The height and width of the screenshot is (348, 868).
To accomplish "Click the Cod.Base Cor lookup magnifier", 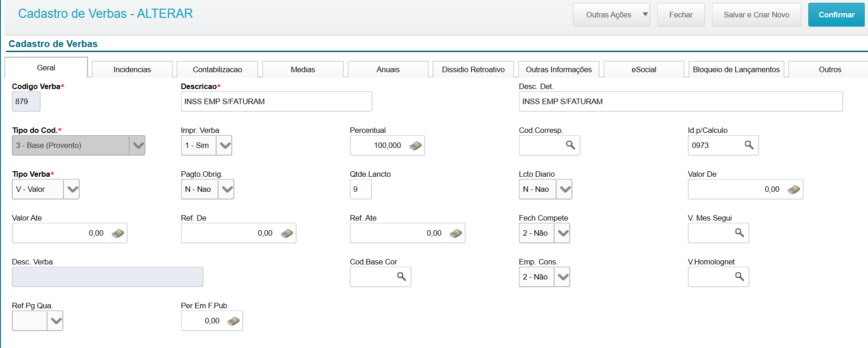I will click(x=401, y=277).
